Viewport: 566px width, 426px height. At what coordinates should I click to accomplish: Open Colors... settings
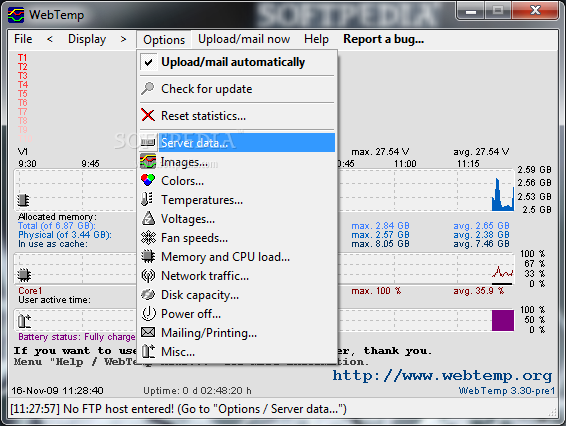click(x=237, y=181)
